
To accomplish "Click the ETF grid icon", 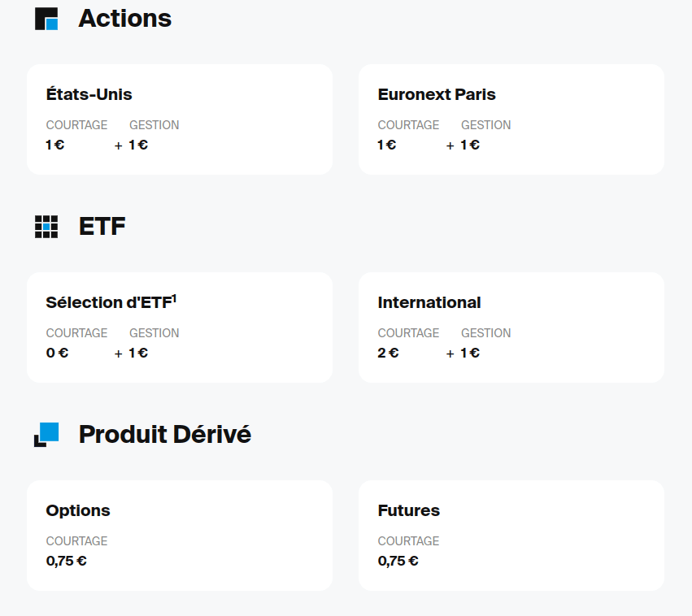I will pos(46,227).
